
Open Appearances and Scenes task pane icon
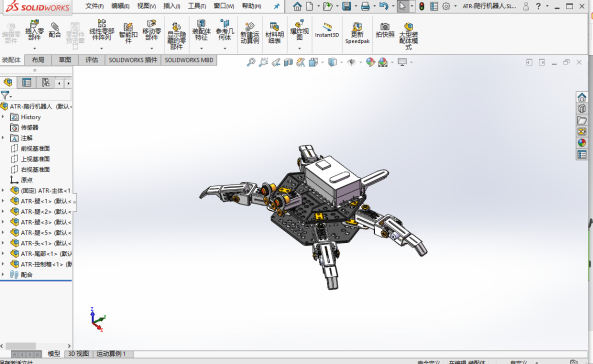pos(582,143)
